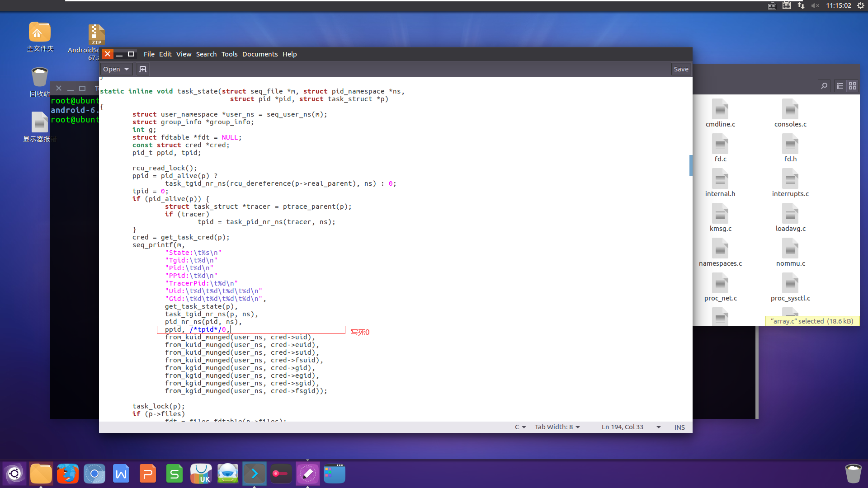Click search icon in file manager window

[x=824, y=86]
